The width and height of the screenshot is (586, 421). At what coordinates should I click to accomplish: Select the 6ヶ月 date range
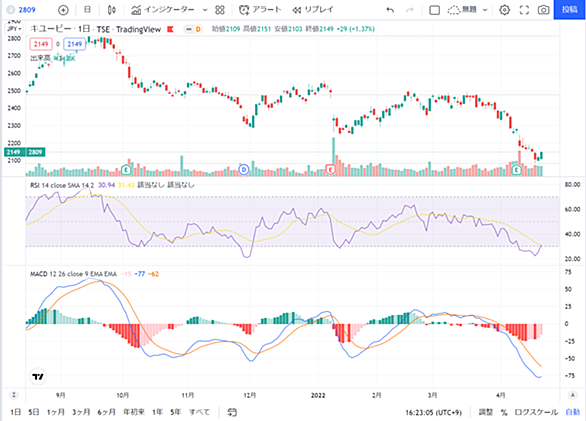pos(107,412)
